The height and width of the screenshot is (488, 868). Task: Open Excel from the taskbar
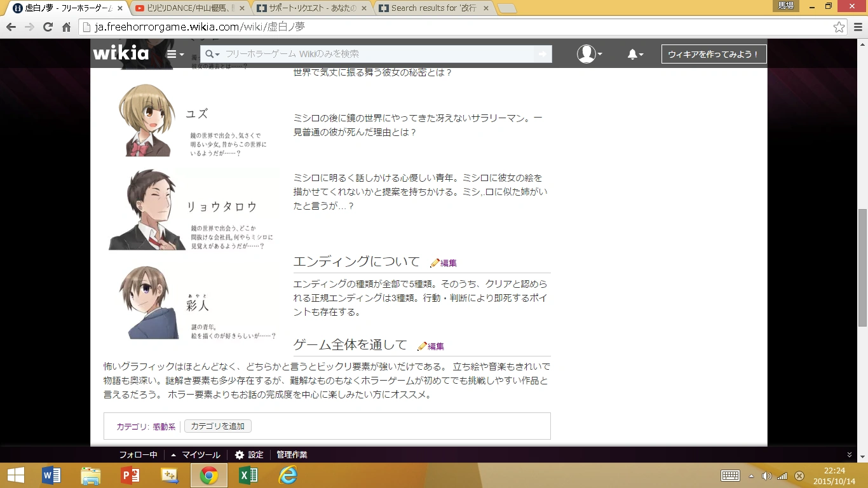(x=248, y=475)
